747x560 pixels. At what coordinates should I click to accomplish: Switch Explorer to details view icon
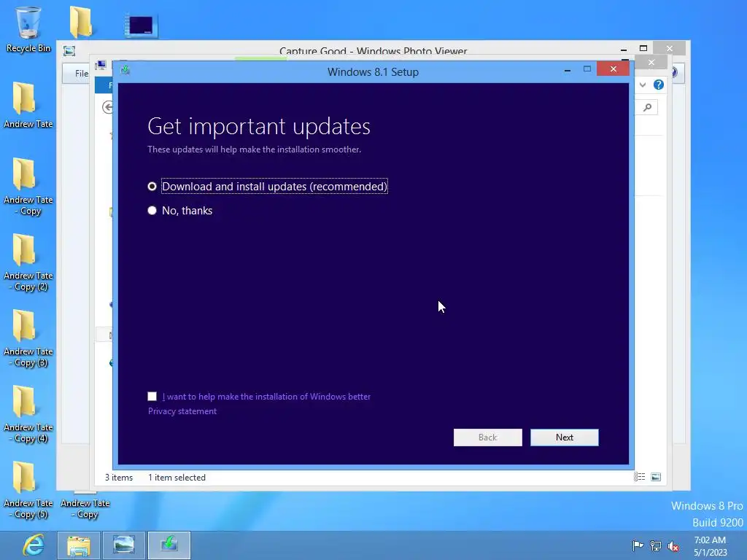pyautogui.click(x=639, y=477)
